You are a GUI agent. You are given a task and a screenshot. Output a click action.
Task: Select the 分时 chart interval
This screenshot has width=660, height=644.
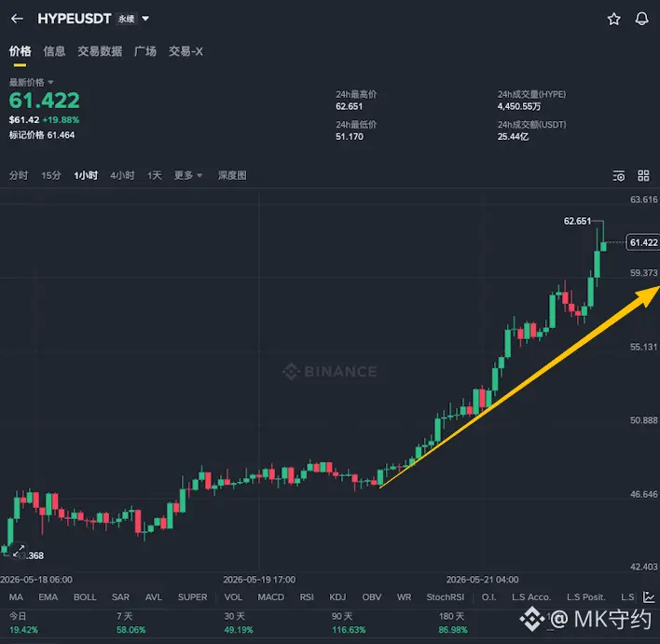(19, 175)
